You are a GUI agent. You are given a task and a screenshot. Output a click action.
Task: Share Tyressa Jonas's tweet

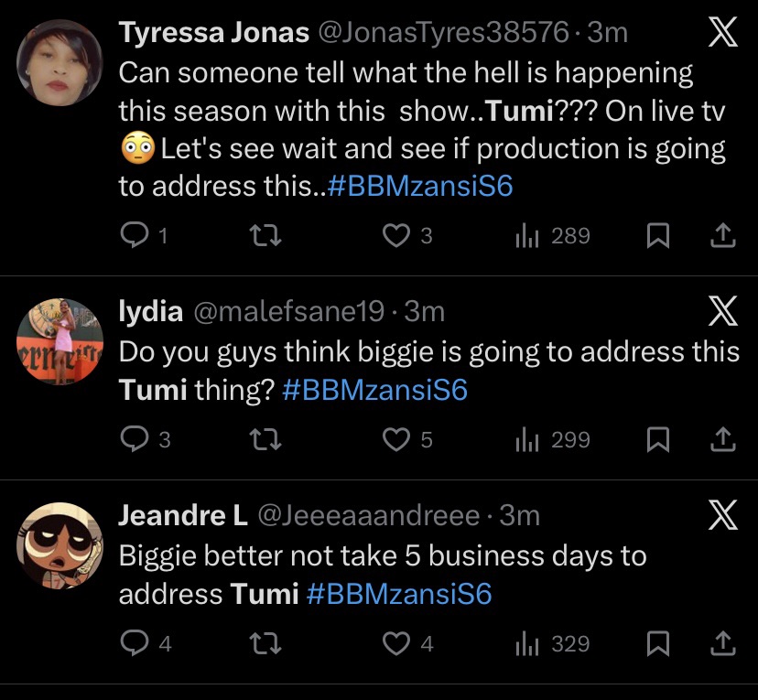pos(723,236)
